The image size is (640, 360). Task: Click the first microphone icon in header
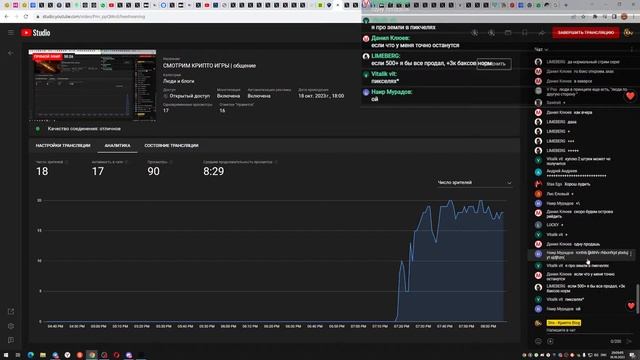tap(475, 33)
